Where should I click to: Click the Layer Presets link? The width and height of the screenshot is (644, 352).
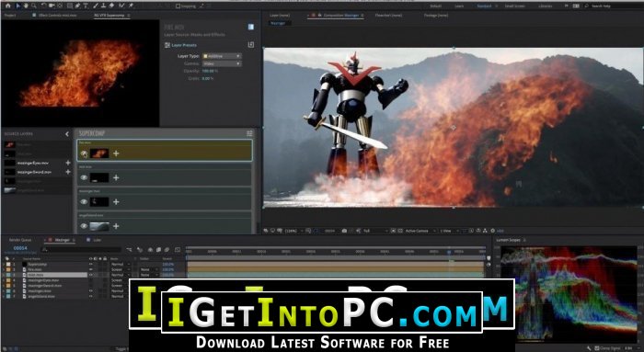click(184, 45)
